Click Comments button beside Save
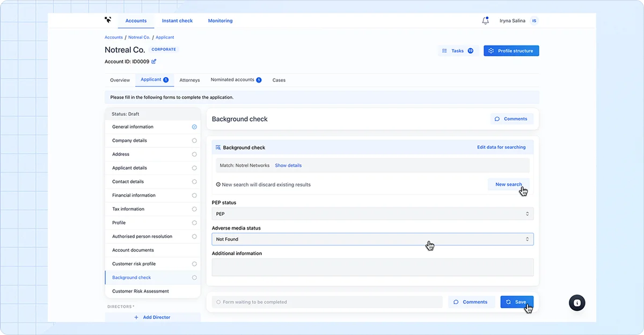Image resolution: width=644 pixels, height=335 pixels. (x=471, y=302)
